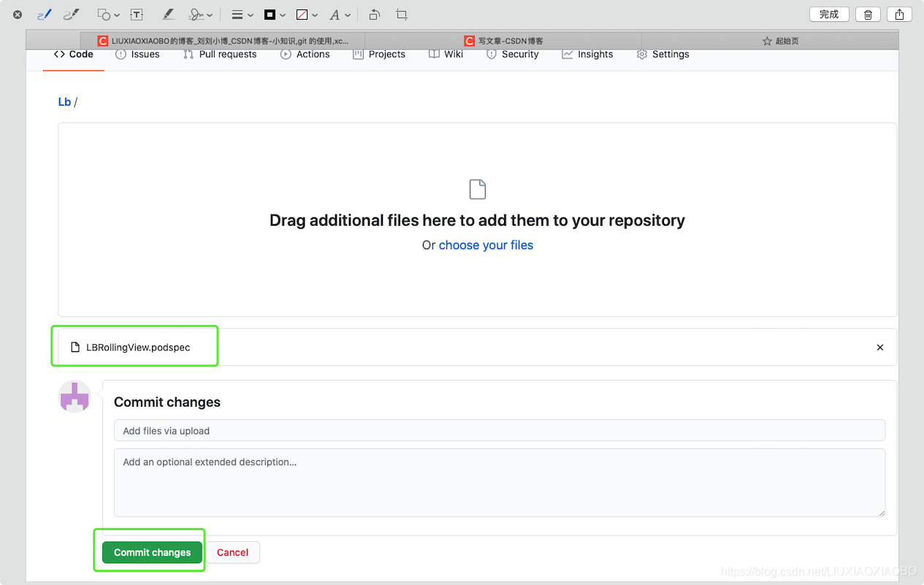Insert a Text box annotation
The height and width of the screenshot is (585, 924).
coord(136,14)
